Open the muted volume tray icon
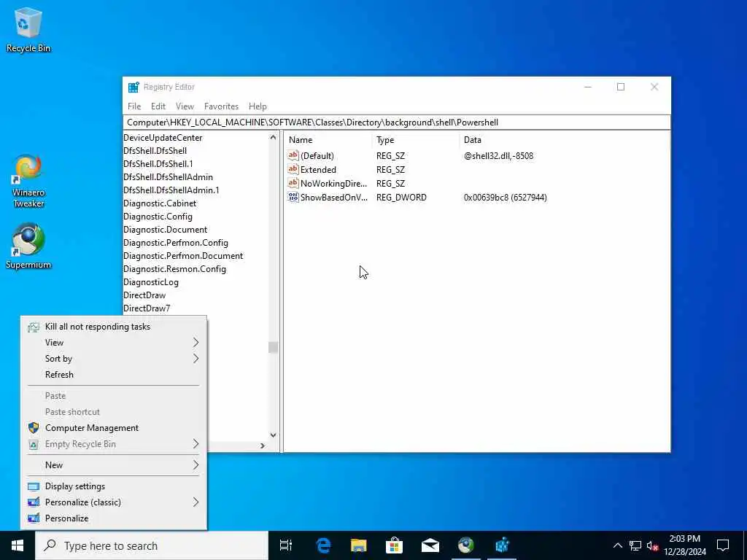The image size is (747, 560). pos(652,545)
